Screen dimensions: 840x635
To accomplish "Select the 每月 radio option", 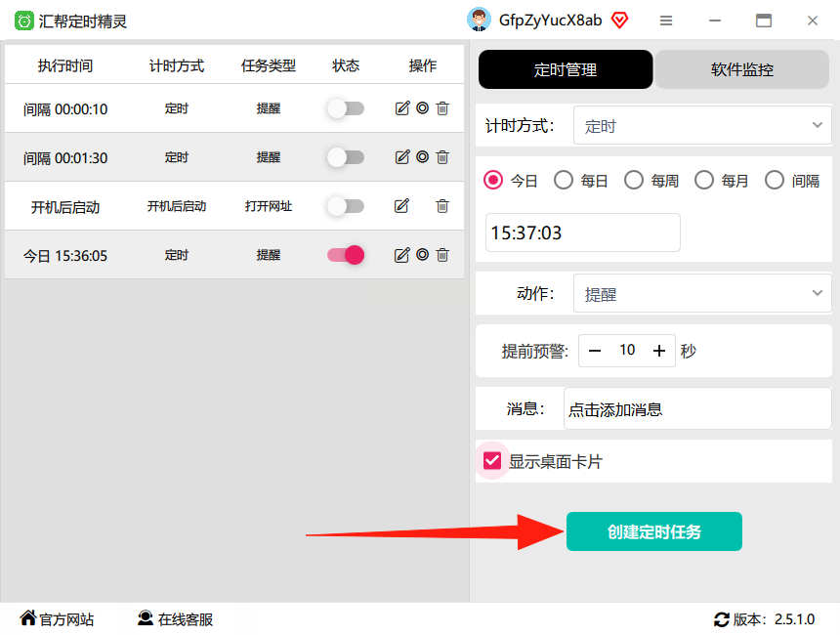I will pyautogui.click(x=704, y=180).
